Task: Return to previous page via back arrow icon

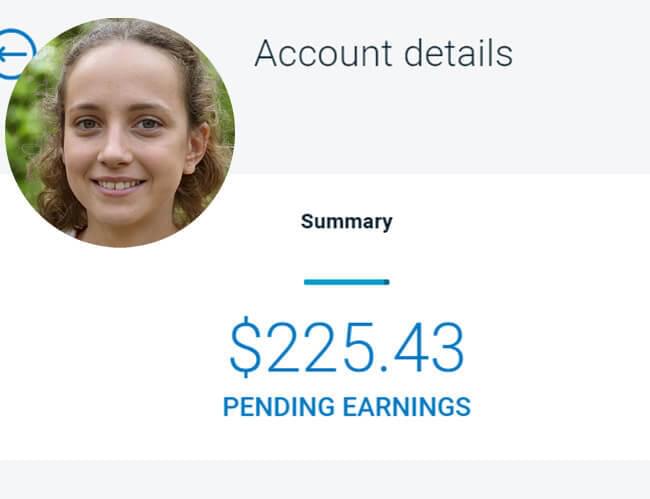Action: 15,54
